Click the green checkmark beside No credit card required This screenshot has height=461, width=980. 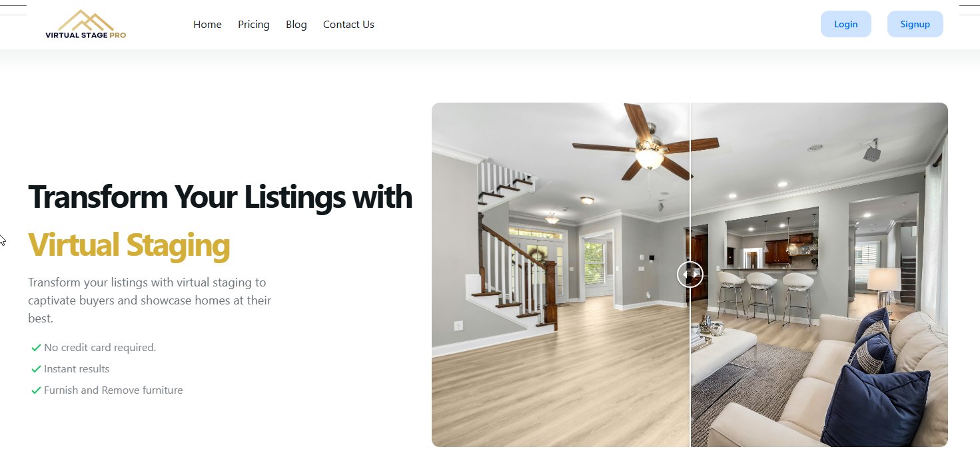(x=36, y=348)
